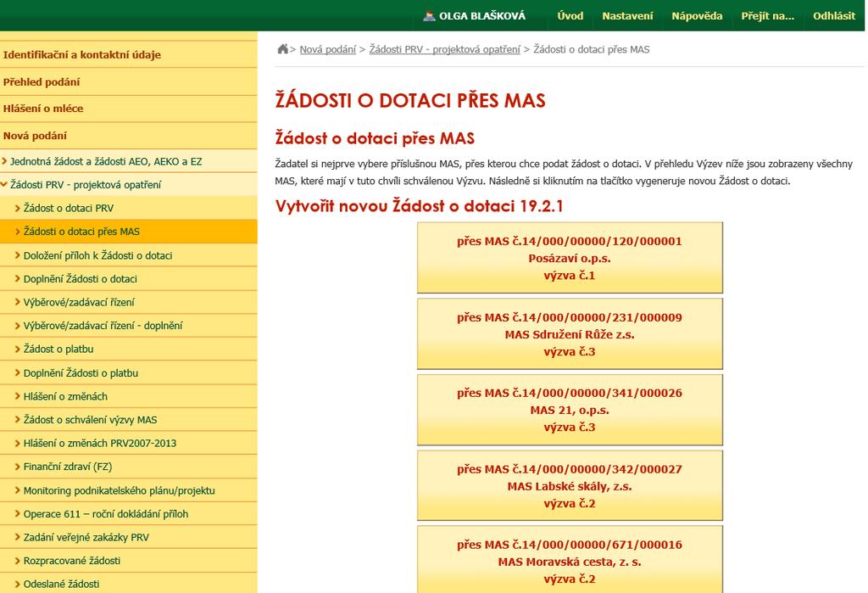Click the user avatar icon beside Olga Blašková
This screenshot has height=593, width=868.
pos(429,15)
